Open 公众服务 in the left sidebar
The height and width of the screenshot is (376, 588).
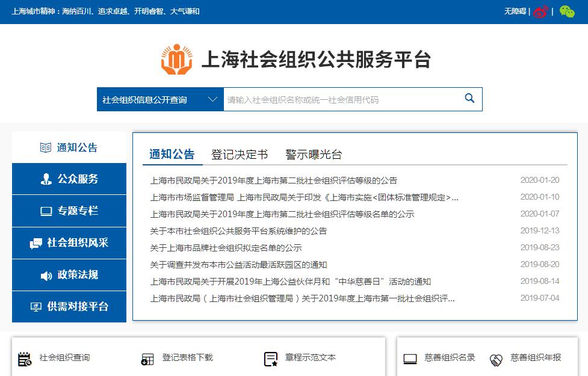tap(69, 179)
